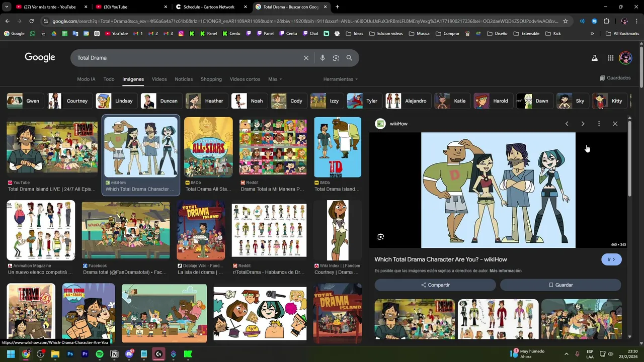Viewport: 644px width, 362px height.
Task: Open Total Drama All-Stars IMDb thumbnail
Action: pos(208,147)
